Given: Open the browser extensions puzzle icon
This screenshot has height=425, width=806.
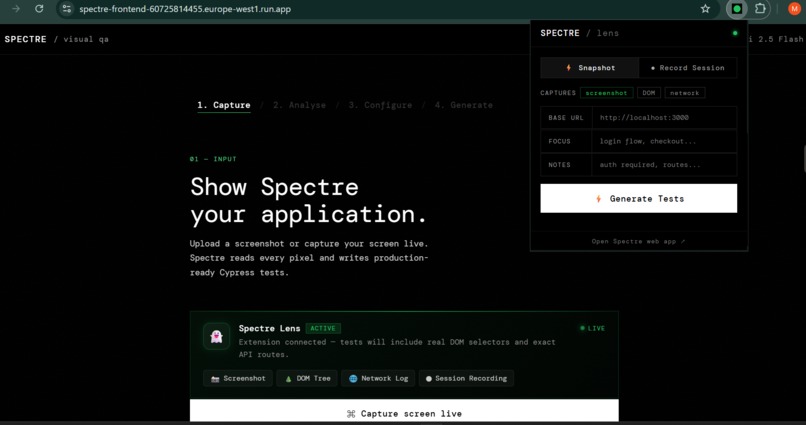Looking at the screenshot, I should click(760, 9).
